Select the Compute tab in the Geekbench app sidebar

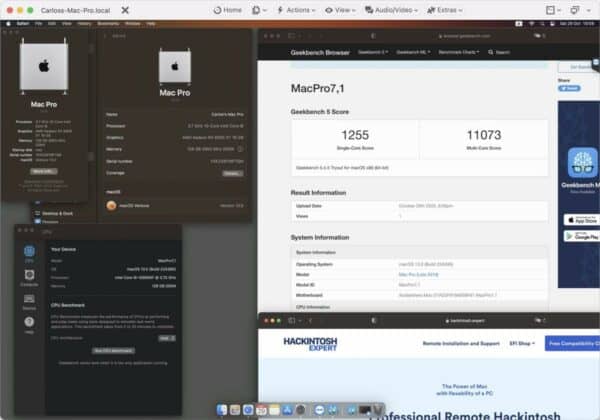pos(29,278)
